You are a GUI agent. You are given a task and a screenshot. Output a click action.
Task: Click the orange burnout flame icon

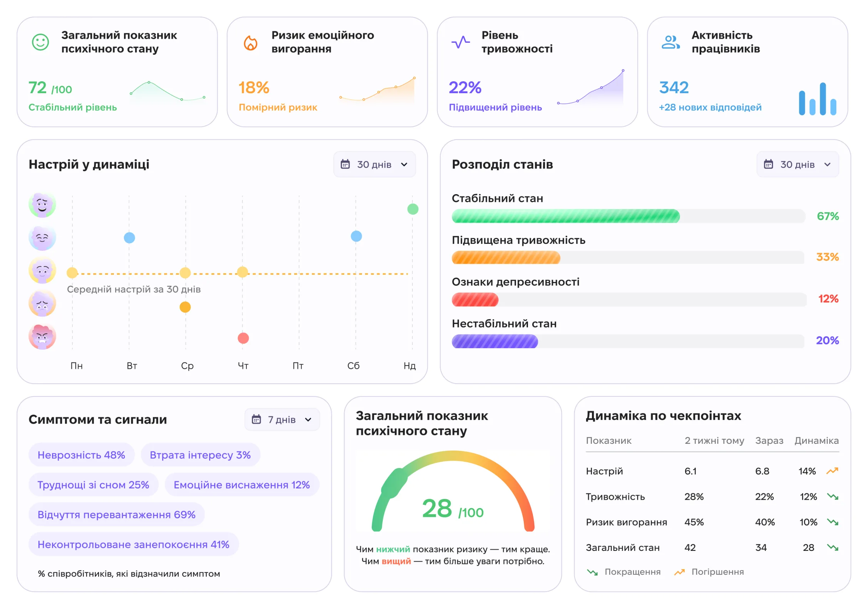(251, 42)
